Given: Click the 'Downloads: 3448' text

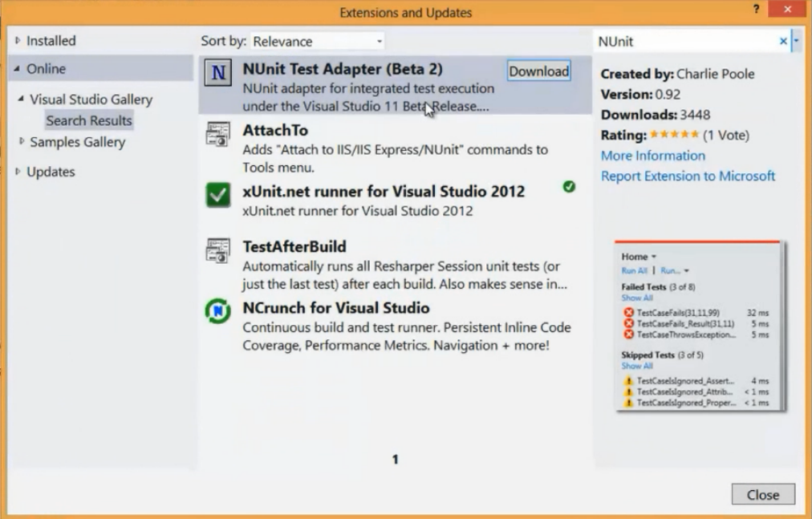Looking at the screenshot, I should click(656, 115).
